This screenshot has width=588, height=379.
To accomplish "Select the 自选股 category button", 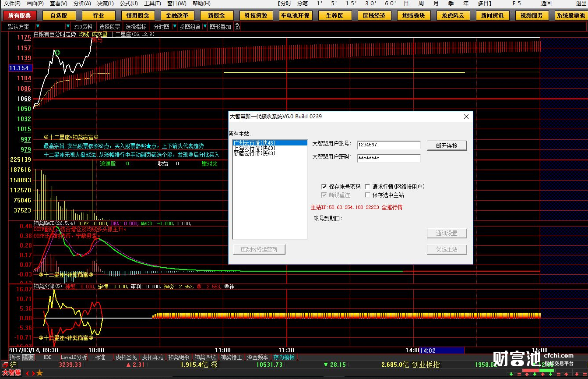I will 59,15.
